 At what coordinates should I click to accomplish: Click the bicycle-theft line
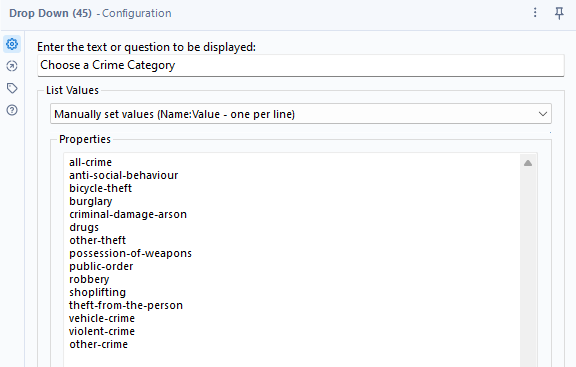(x=100, y=188)
